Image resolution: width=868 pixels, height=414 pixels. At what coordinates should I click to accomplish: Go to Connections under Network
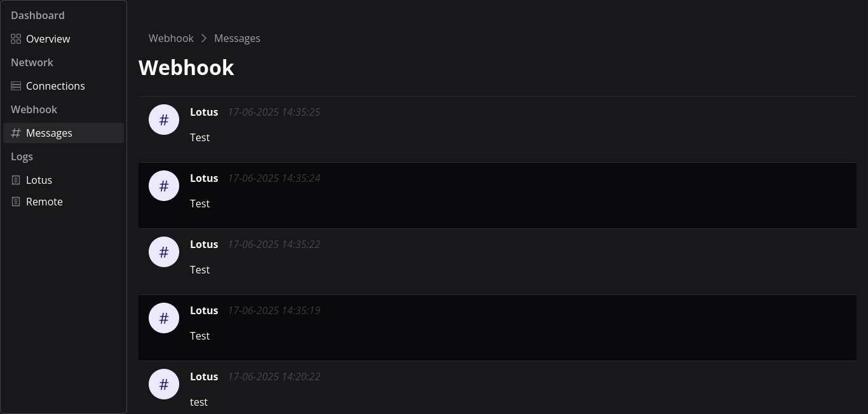point(55,86)
